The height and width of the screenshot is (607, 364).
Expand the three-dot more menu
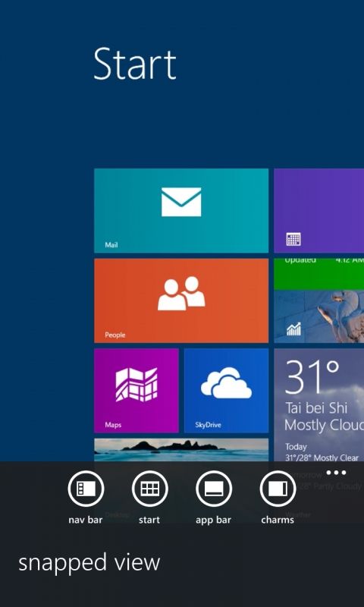tap(336, 473)
